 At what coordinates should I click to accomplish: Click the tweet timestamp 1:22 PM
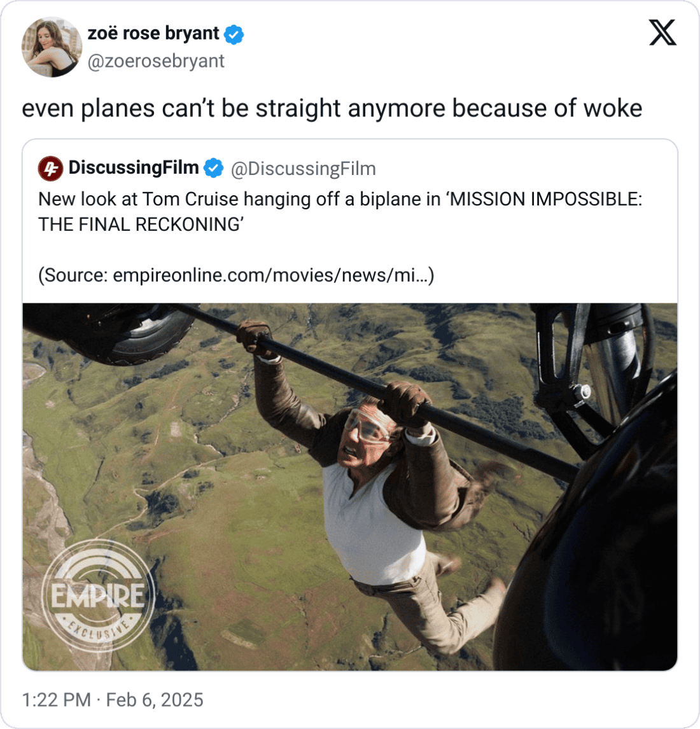tap(56, 700)
